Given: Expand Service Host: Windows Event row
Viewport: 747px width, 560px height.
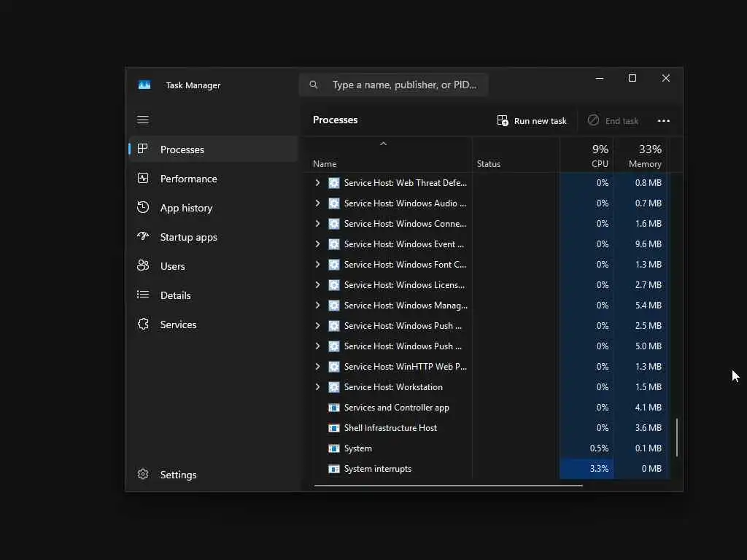Looking at the screenshot, I should pos(318,244).
